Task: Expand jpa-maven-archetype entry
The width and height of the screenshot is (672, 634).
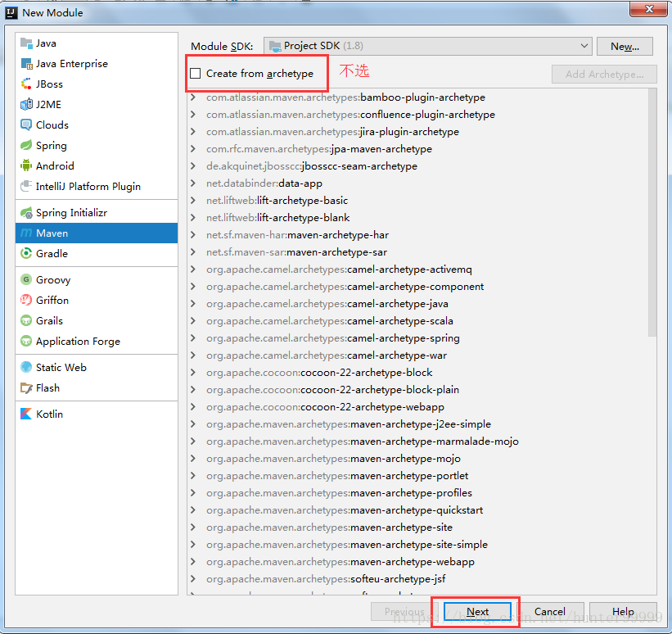Action: (193, 149)
